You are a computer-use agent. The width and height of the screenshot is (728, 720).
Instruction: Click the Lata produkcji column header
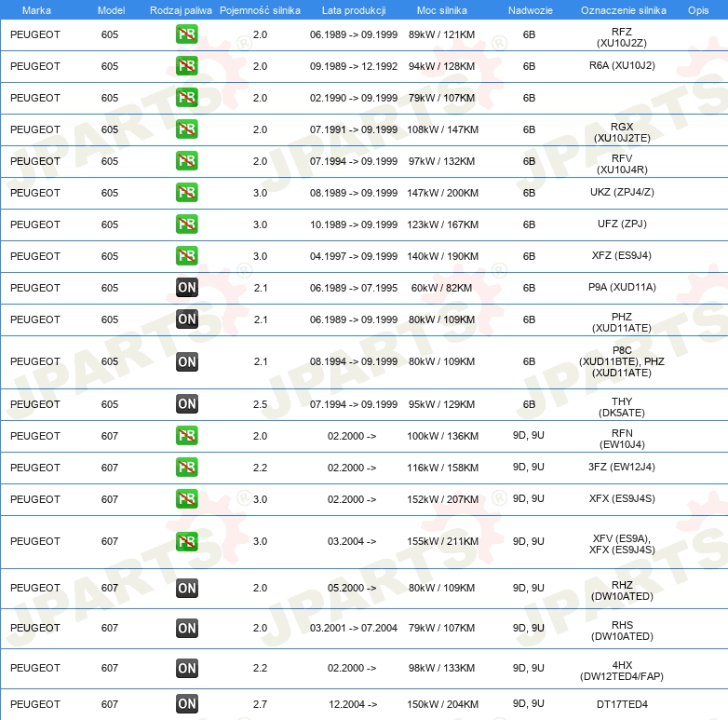[354, 10]
